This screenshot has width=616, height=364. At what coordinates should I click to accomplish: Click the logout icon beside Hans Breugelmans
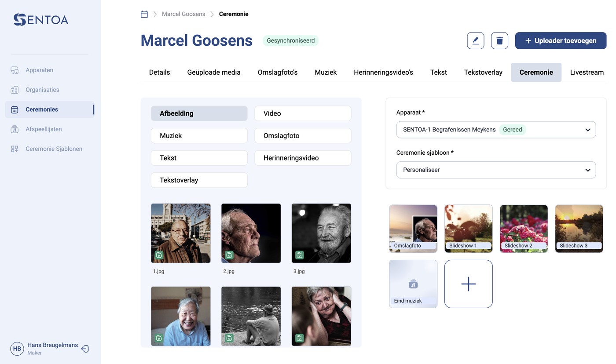85,349
